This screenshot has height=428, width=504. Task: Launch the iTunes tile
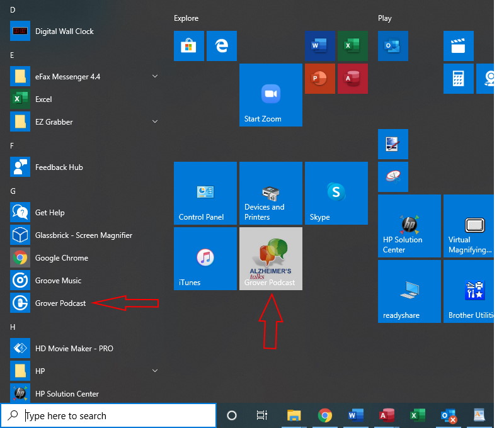click(x=205, y=259)
